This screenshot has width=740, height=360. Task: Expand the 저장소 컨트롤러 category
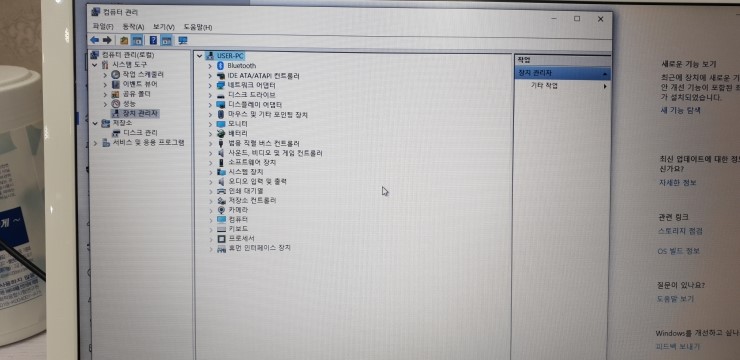210,201
